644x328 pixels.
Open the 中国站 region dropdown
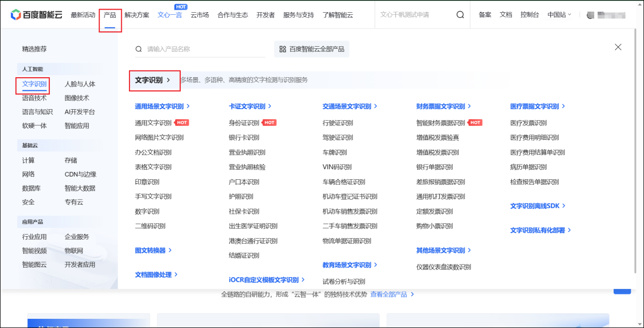[559, 15]
